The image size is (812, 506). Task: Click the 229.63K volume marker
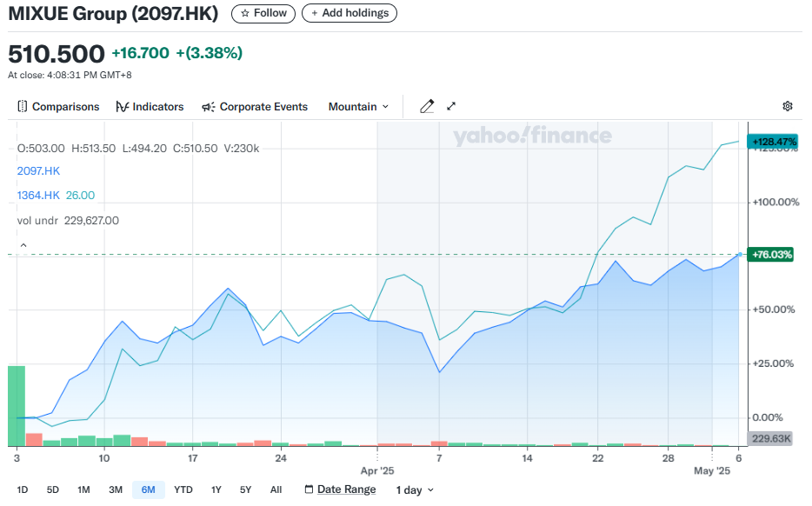[770, 439]
